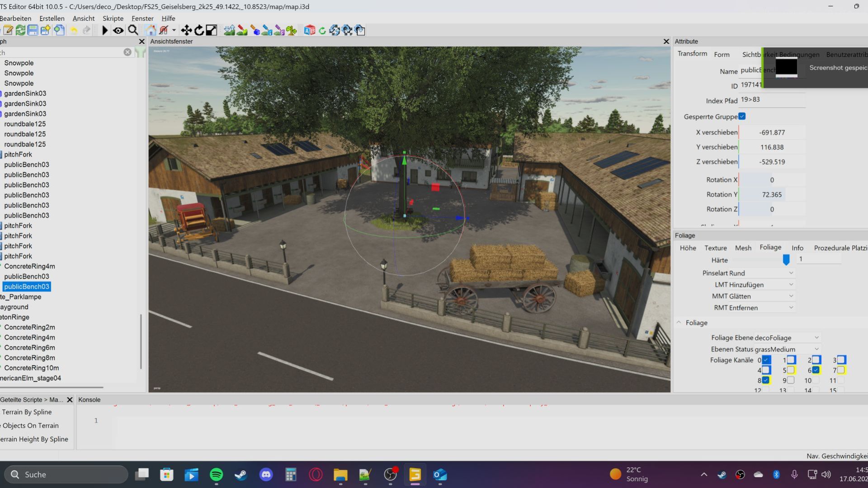
Task: Toggle Foliage Kanäle channel 1 checkbox
Action: point(791,360)
